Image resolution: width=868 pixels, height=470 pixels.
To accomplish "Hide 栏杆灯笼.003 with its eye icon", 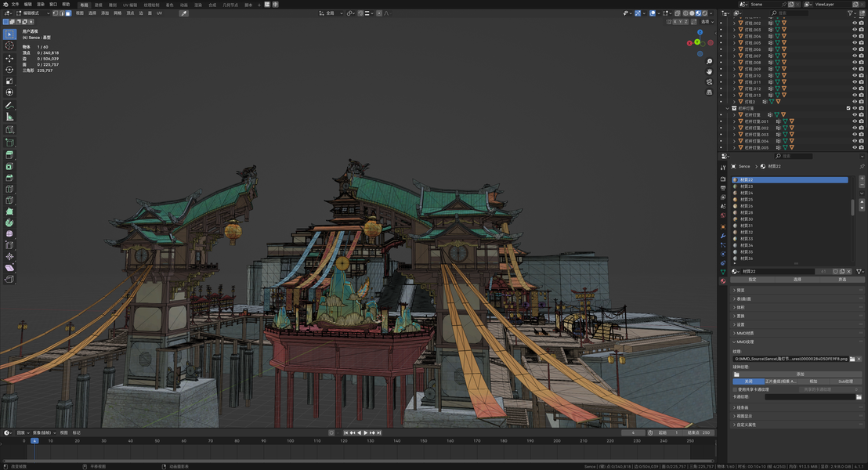I will (x=854, y=134).
